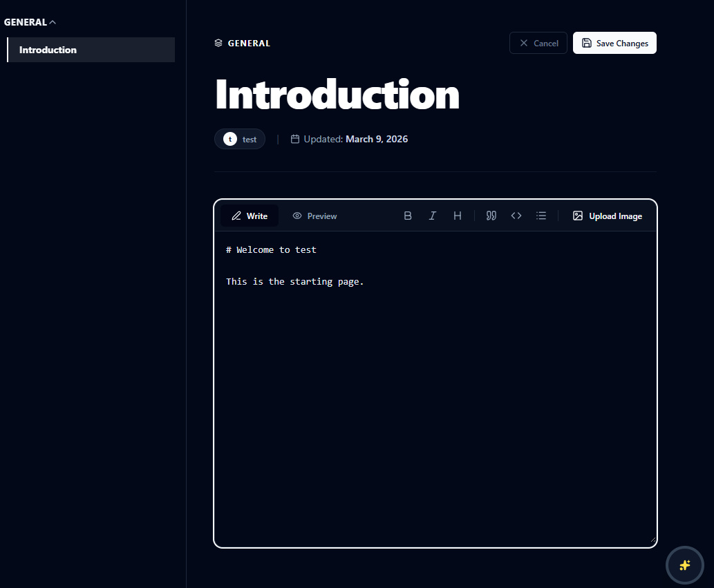The width and height of the screenshot is (714, 588).
Task: Click the test author chip
Action: point(240,139)
